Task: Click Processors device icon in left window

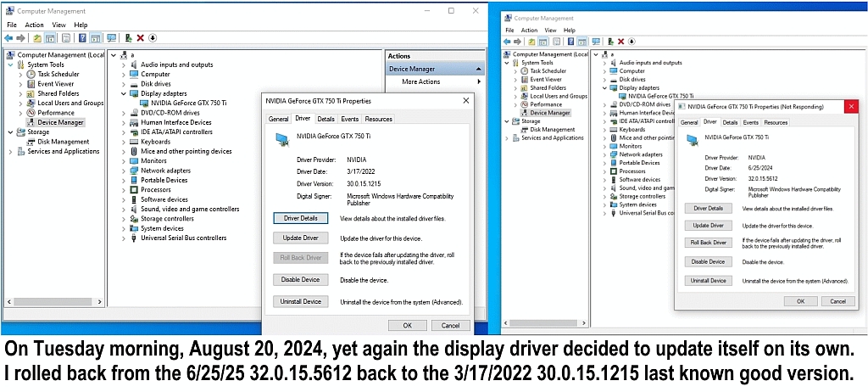Action: coord(133,189)
